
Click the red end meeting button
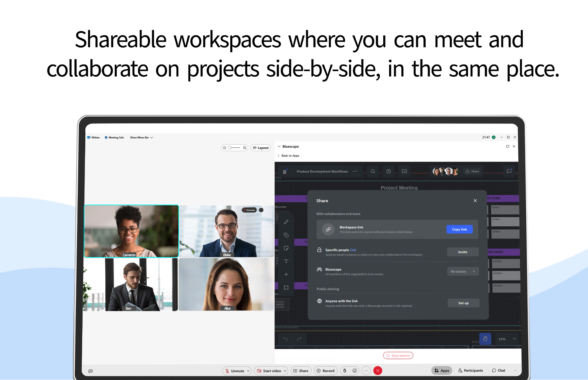click(378, 371)
